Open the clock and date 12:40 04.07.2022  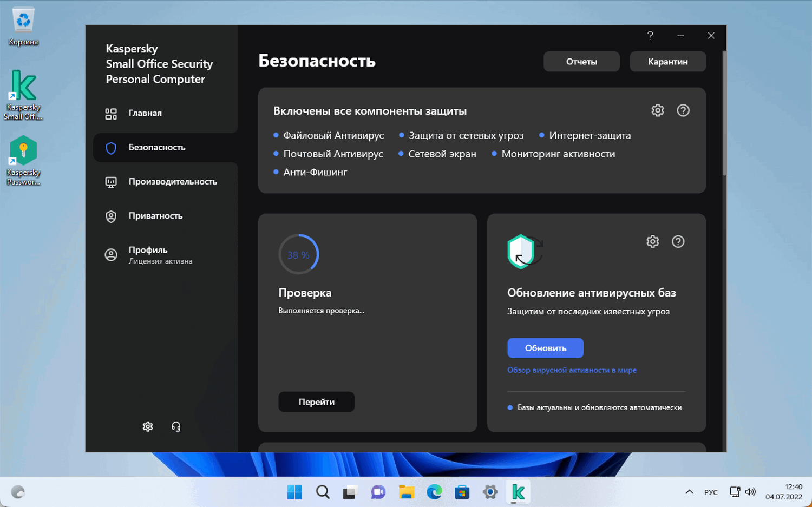point(784,492)
